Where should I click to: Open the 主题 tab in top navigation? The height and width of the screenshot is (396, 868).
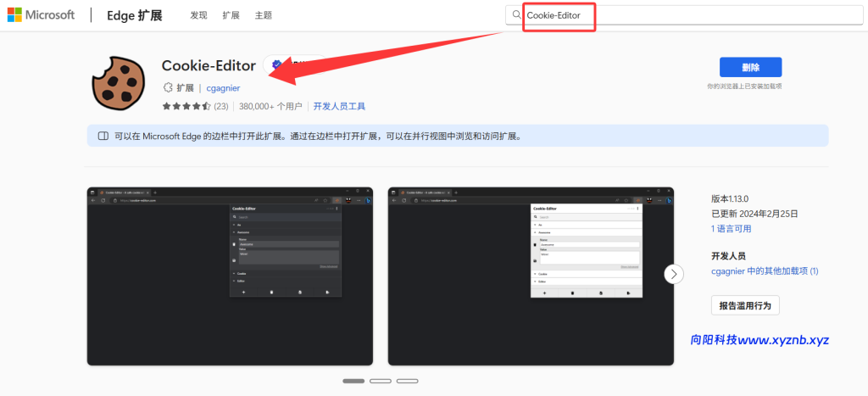[264, 15]
